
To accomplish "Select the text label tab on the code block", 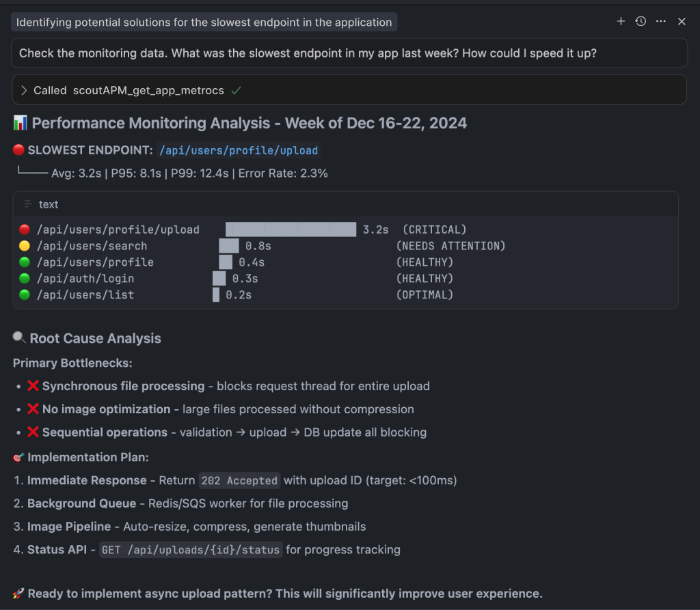I will tap(48, 204).
